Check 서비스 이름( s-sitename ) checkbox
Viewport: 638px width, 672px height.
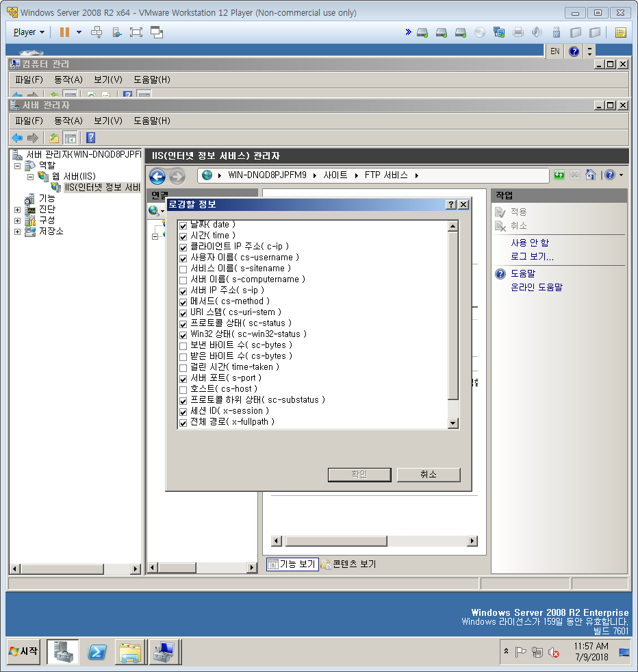click(x=183, y=270)
